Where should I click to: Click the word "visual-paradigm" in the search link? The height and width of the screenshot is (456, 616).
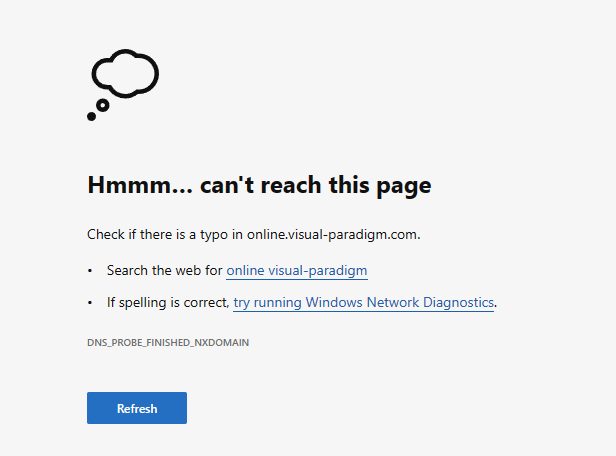tap(325, 271)
